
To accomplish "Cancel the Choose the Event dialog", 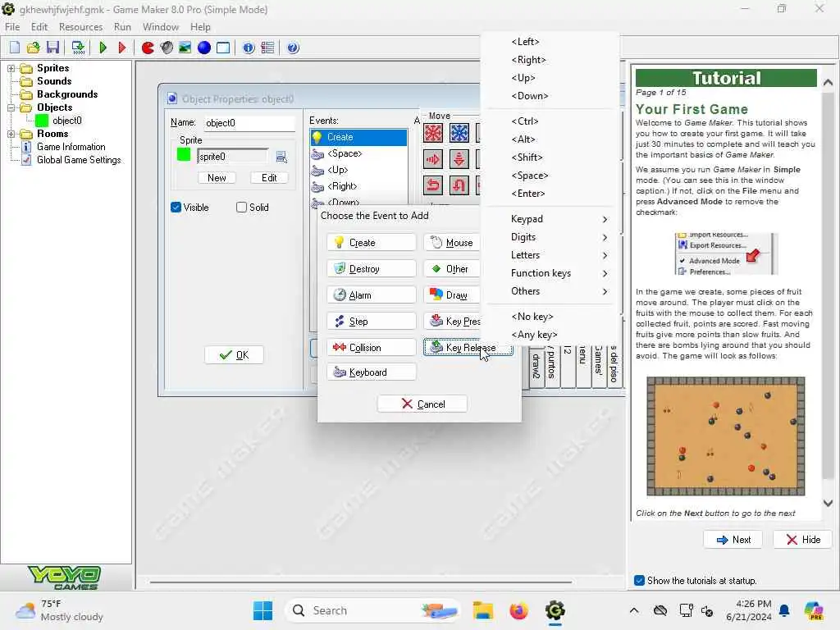I will tap(422, 404).
